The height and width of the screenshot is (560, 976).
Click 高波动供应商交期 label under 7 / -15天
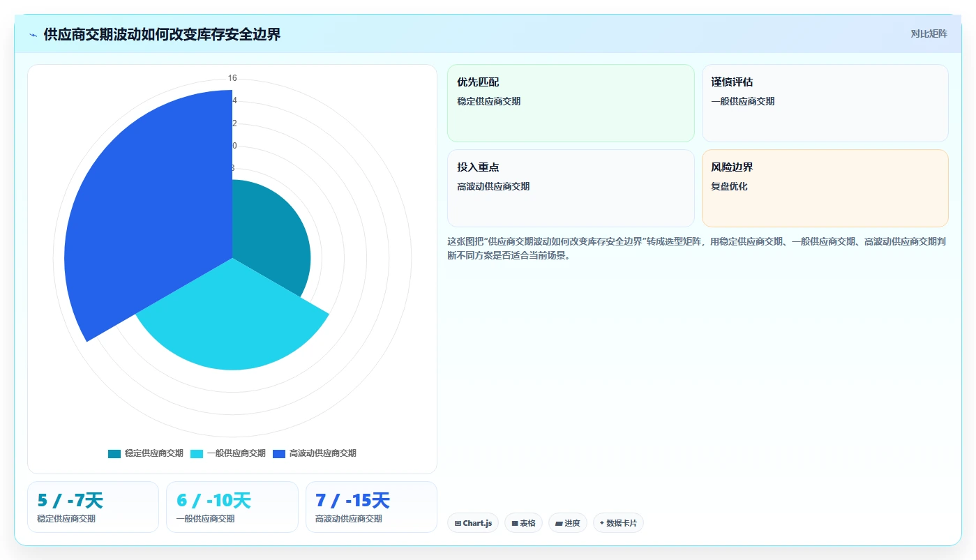(349, 519)
